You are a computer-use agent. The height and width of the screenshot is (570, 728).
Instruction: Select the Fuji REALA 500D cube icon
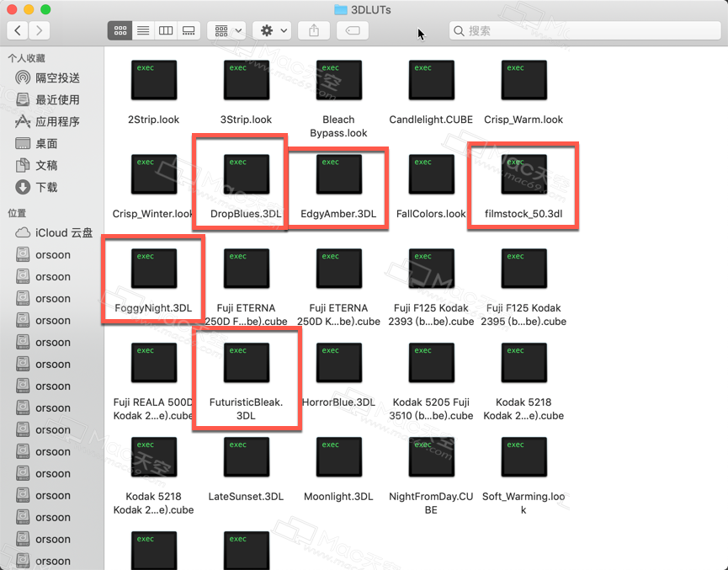click(154, 363)
